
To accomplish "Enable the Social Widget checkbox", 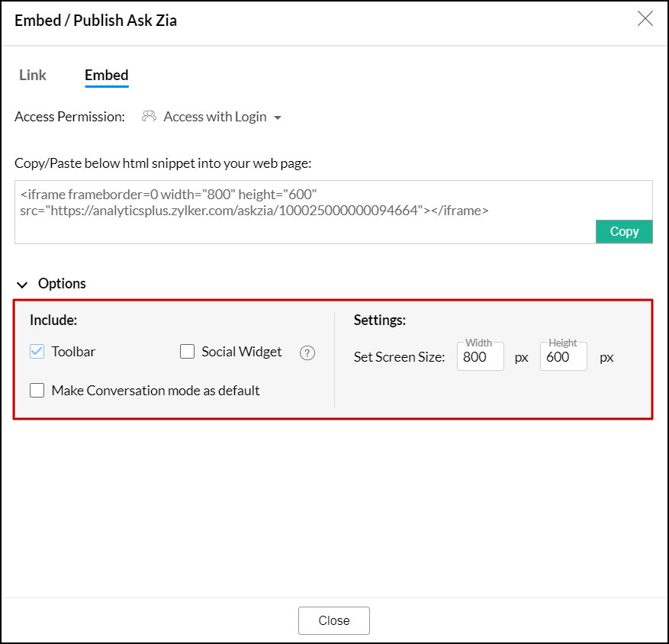I will 188,352.
